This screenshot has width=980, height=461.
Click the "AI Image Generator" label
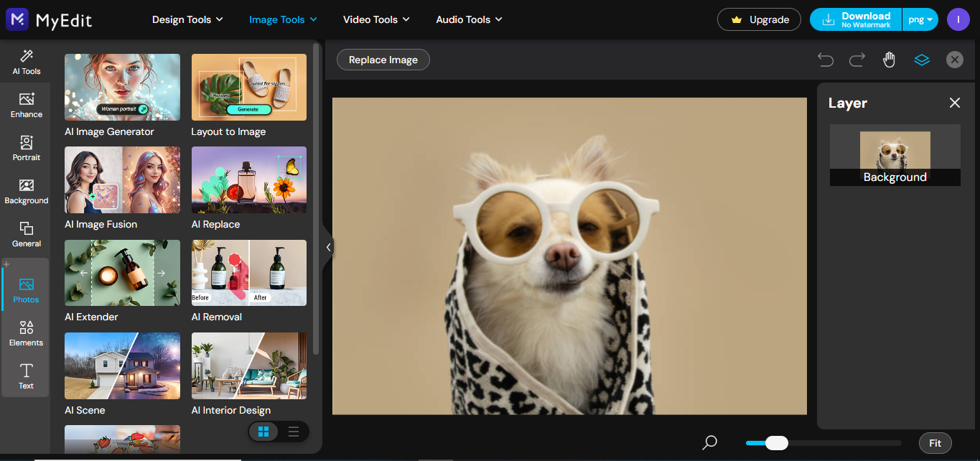[x=109, y=131]
